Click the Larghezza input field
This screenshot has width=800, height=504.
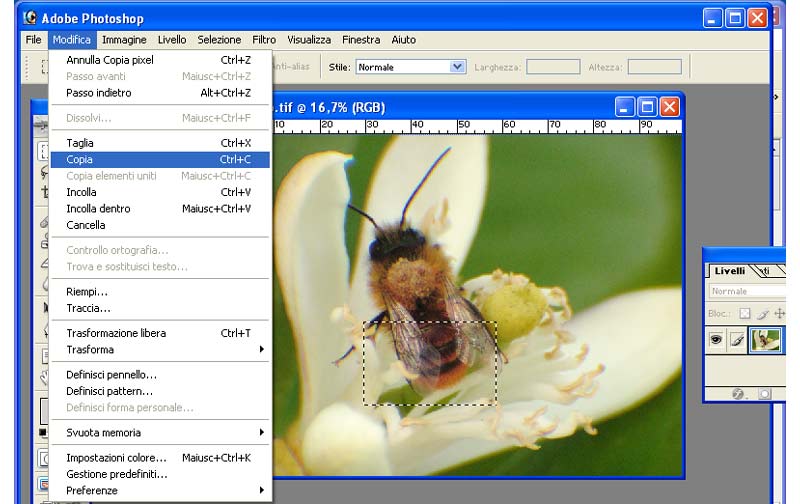click(x=553, y=67)
